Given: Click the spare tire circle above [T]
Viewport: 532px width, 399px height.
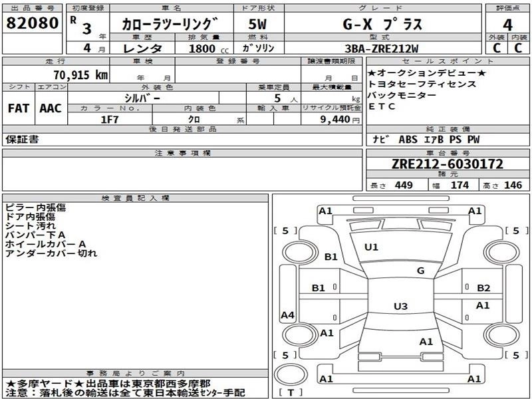Looking at the screenshot, I should pyautogui.click(x=290, y=375).
